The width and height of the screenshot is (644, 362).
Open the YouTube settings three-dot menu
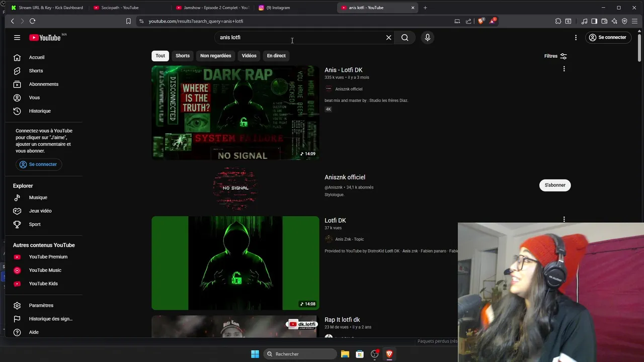coord(576,37)
